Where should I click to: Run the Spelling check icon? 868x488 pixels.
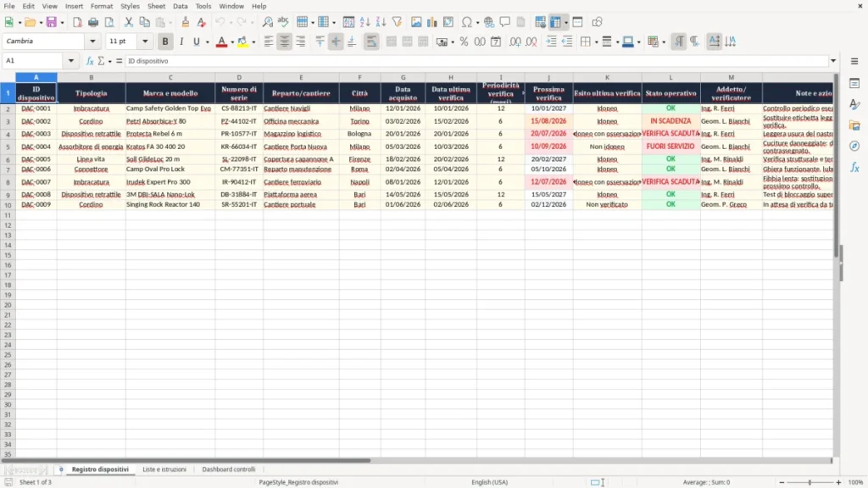click(283, 22)
